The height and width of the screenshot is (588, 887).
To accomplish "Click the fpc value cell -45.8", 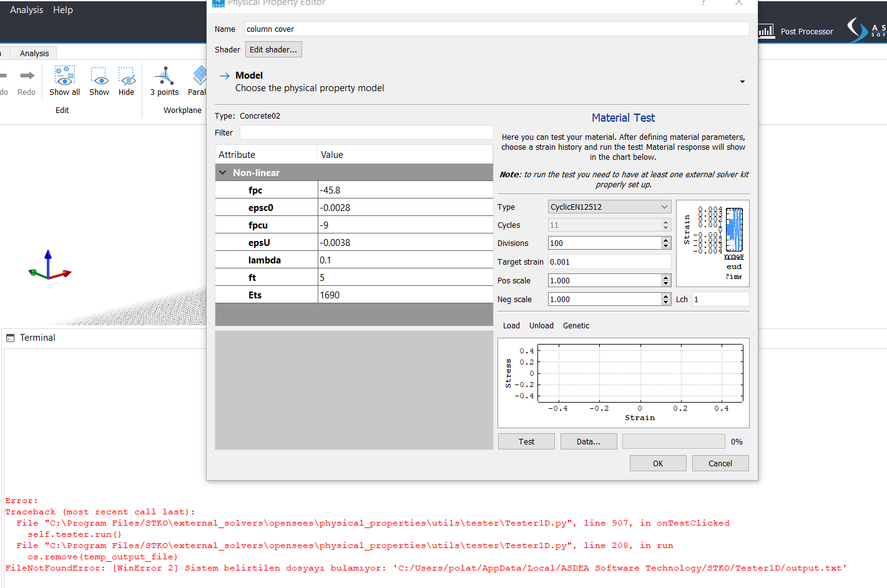I will pos(405,190).
